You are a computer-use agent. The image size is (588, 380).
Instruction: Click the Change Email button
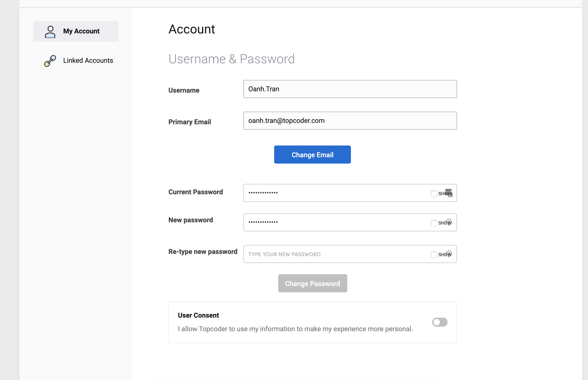tap(312, 155)
